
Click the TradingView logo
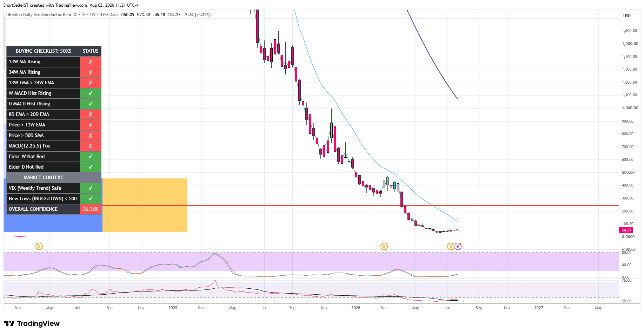[32, 323]
